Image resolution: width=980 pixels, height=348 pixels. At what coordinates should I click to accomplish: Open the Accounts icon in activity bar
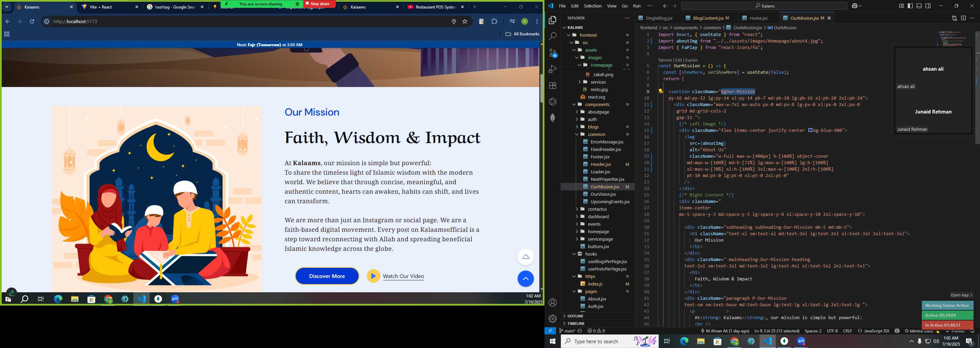(x=552, y=302)
